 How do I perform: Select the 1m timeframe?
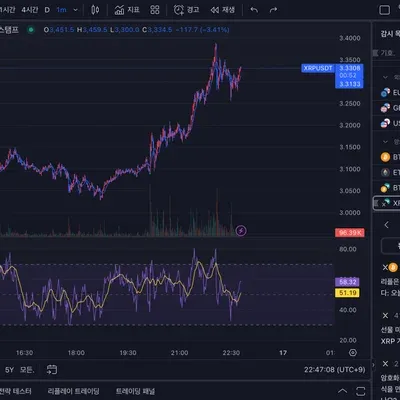click(61, 10)
